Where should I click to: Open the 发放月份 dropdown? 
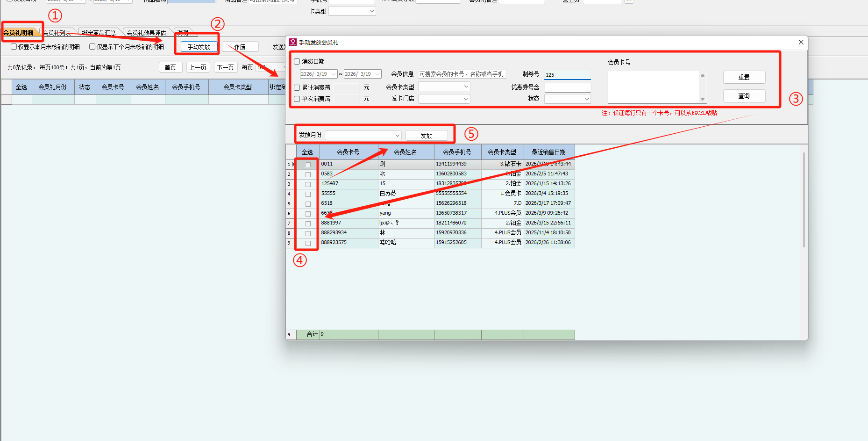(x=363, y=135)
